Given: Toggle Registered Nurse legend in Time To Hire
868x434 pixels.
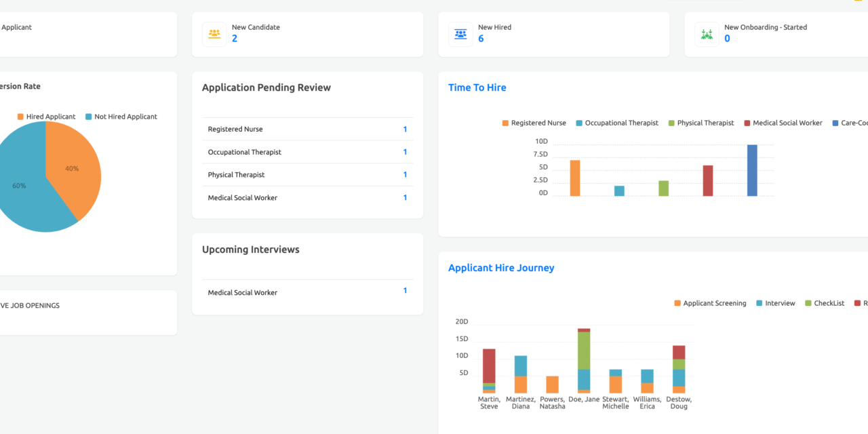Looking at the screenshot, I should (534, 123).
